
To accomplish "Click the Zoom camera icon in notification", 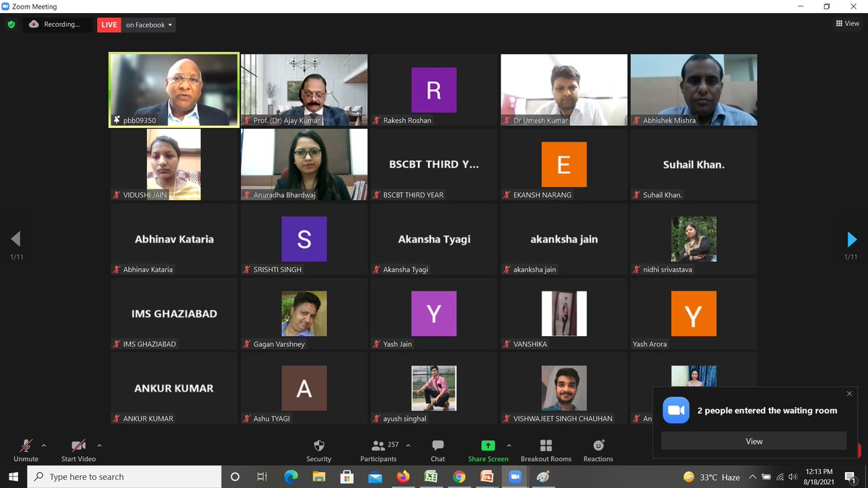I will click(676, 410).
